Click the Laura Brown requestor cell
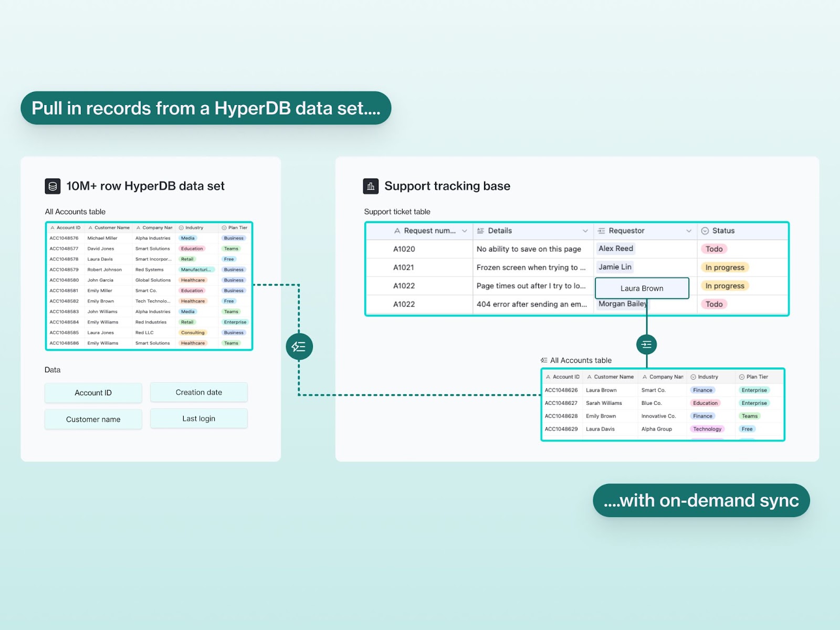840x630 pixels. coord(642,288)
